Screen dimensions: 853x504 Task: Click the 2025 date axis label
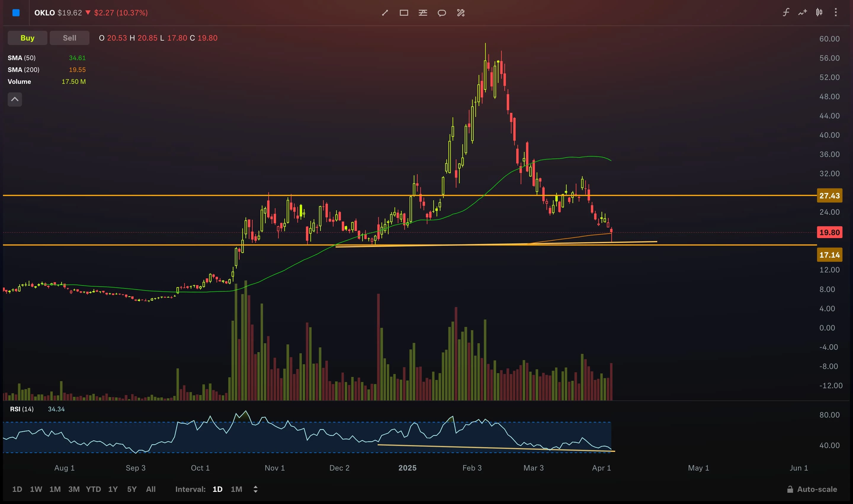[407, 468]
